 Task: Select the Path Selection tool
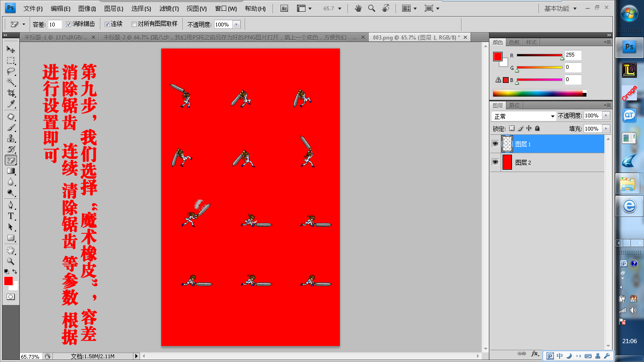pos(10,227)
